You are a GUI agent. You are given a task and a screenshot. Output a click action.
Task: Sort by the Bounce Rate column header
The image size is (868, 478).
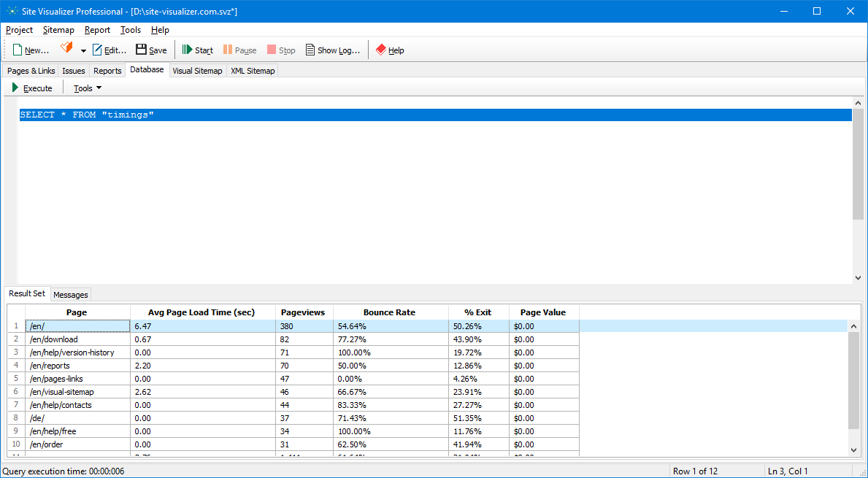[x=389, y=312]
